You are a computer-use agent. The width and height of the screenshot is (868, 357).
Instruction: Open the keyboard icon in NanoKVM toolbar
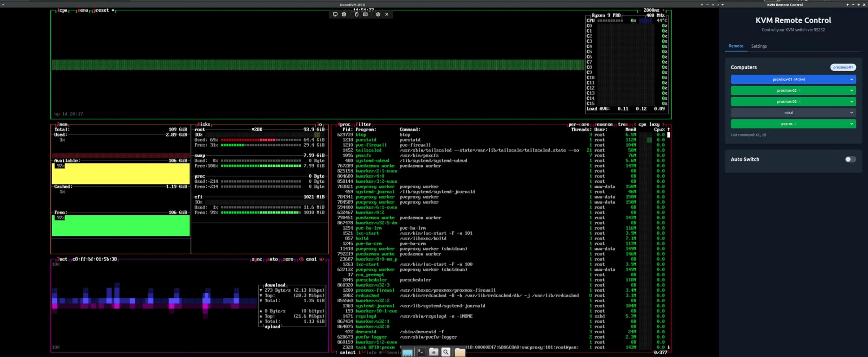pos(365,14)
